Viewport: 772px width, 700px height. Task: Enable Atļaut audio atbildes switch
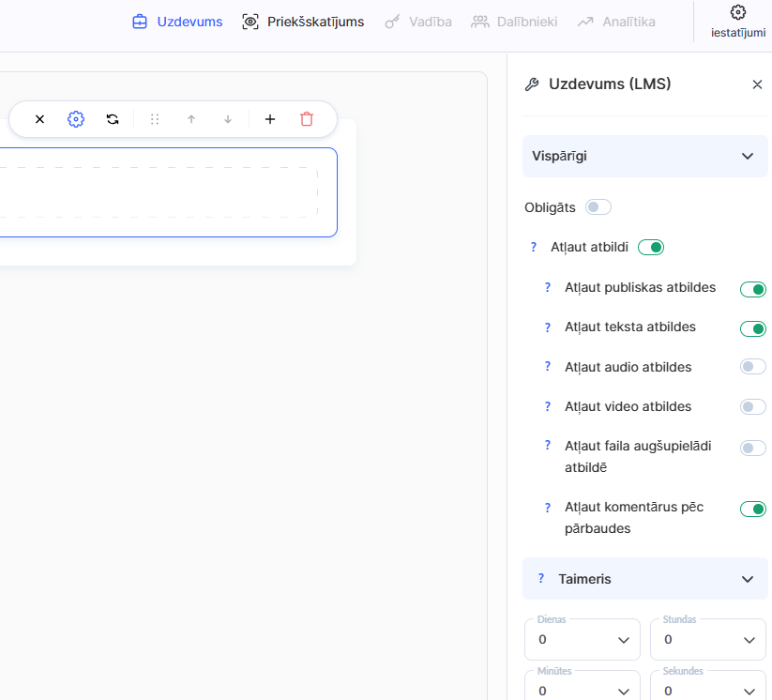click(752, 367)
